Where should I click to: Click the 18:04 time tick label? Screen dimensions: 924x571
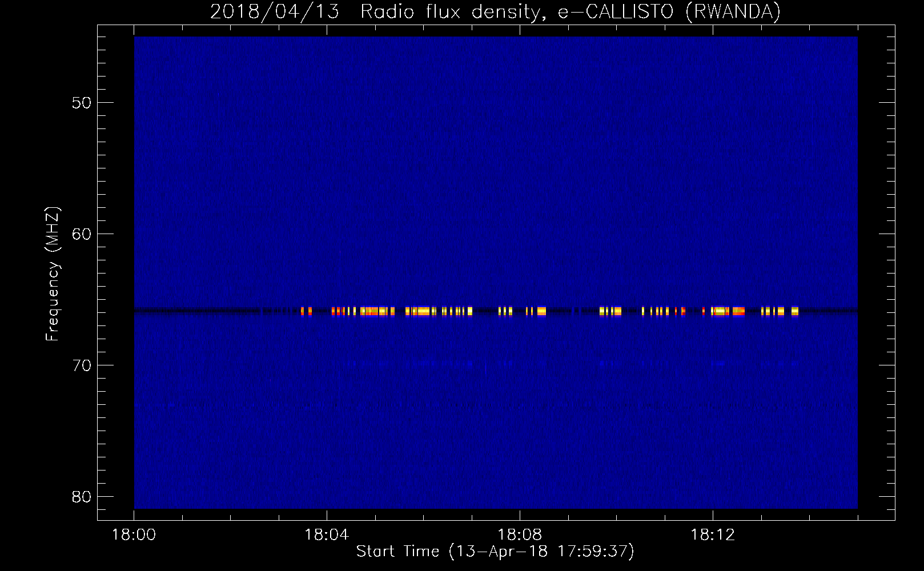(x=327, y=535)
